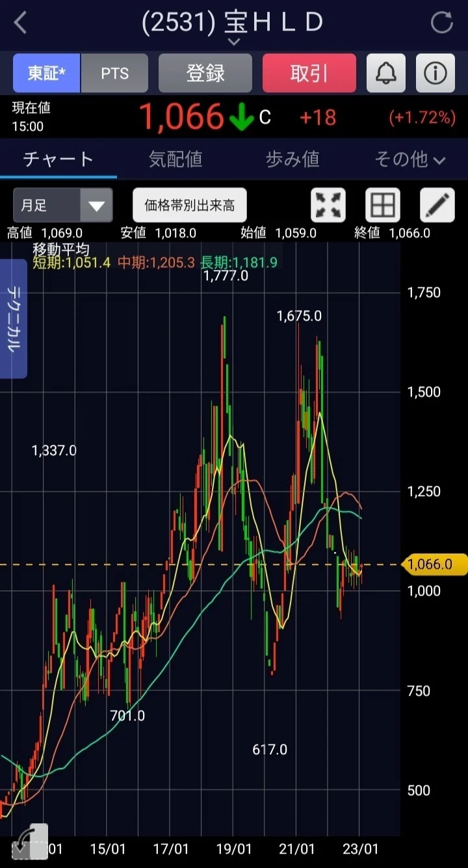Switch to チャート tab

pyautogui.click(x=58, y=159)
